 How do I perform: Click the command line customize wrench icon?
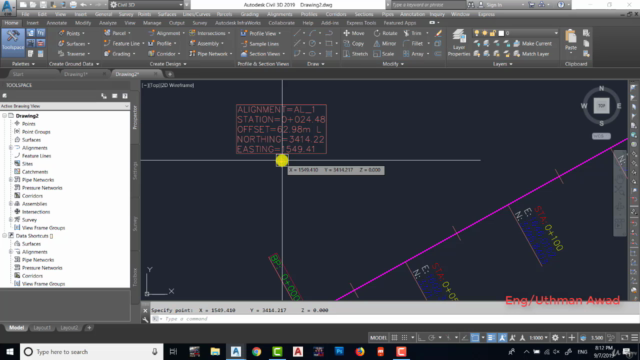point(145,319)
